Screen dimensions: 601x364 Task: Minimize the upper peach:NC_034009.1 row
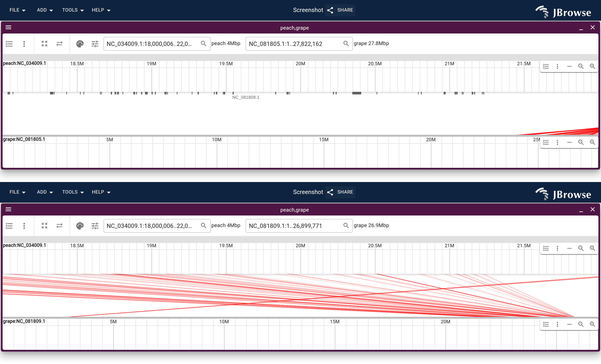pyautogui.click(x=569, y=66)
